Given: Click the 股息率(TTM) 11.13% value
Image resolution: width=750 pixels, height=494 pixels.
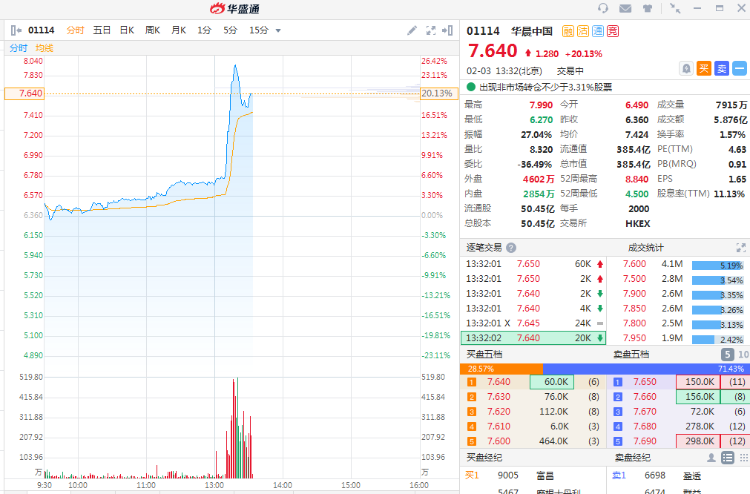Looking at the screenshot, I should (729, 194).
